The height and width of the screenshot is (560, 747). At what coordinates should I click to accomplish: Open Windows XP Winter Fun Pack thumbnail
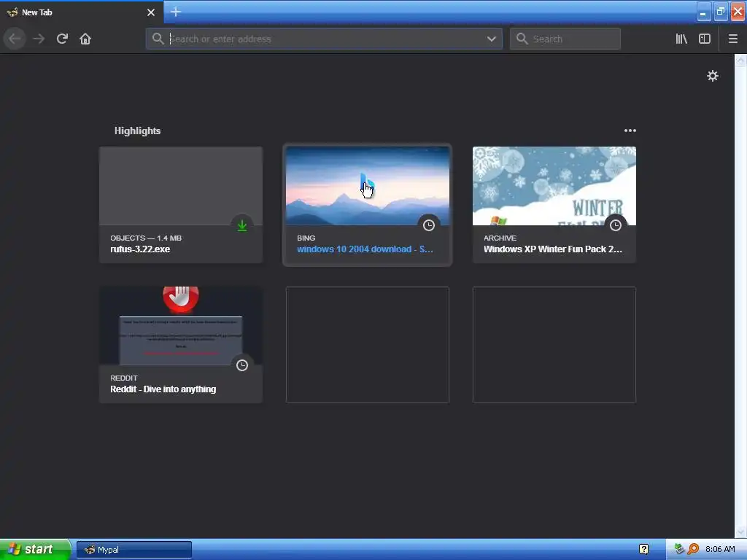pos(554,186)
